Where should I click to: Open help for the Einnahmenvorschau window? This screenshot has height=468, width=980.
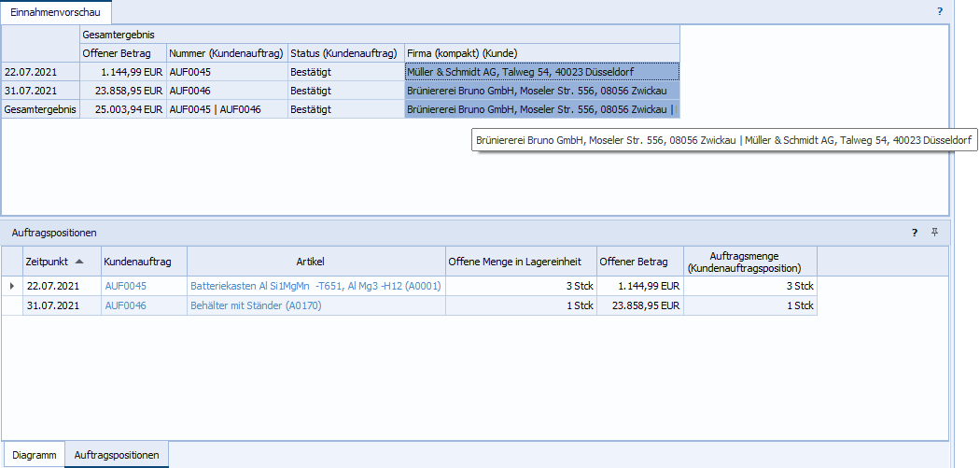coord(939,12)
